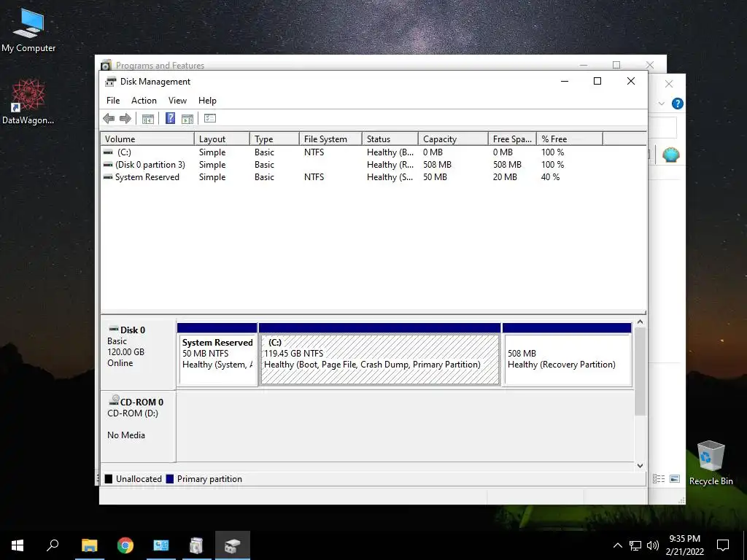Open the taskbar clock showing 9:35 PM

tap(684, 545)
